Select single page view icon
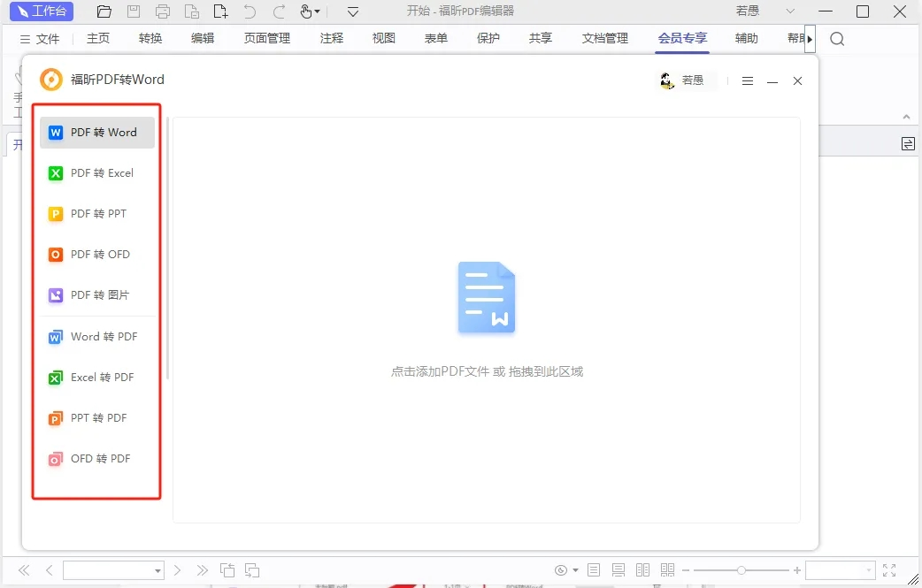The image size is (922, 588). [x=594, y=569]
